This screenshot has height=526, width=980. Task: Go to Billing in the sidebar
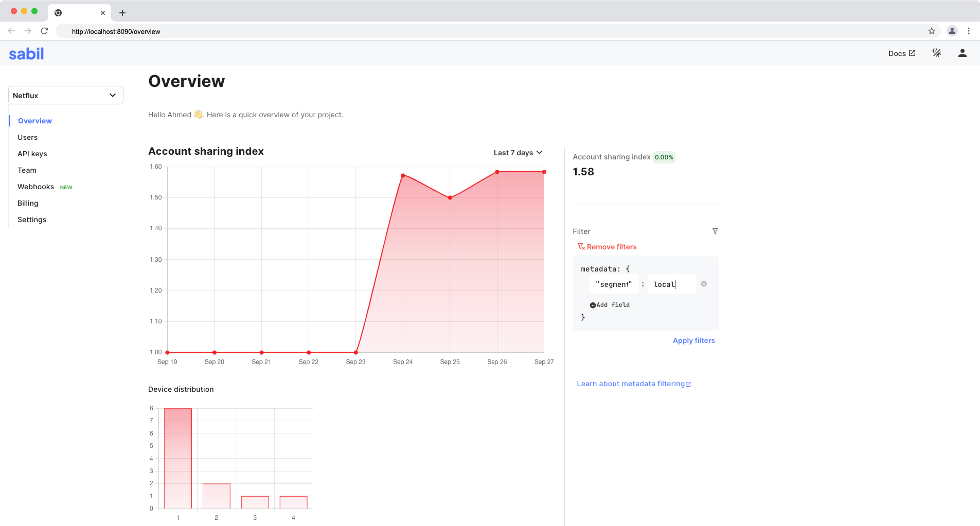point(28,203)
